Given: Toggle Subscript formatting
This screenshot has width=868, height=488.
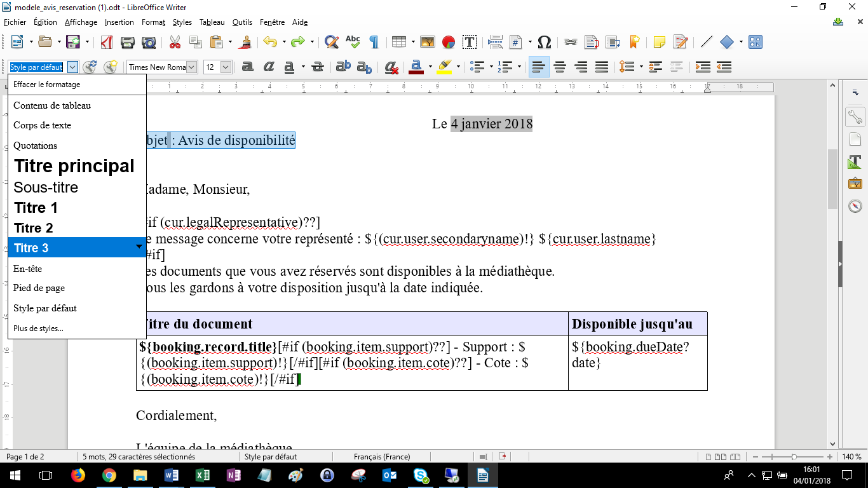Looking at the screenshot, I should 364,67.
